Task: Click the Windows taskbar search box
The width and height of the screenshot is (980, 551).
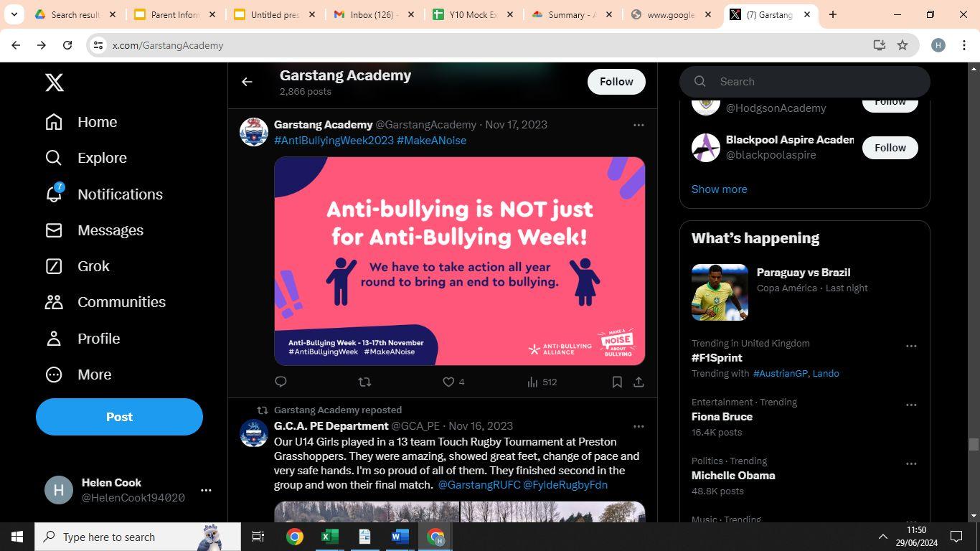Action: pyautogui.click(x=138, y=537)
